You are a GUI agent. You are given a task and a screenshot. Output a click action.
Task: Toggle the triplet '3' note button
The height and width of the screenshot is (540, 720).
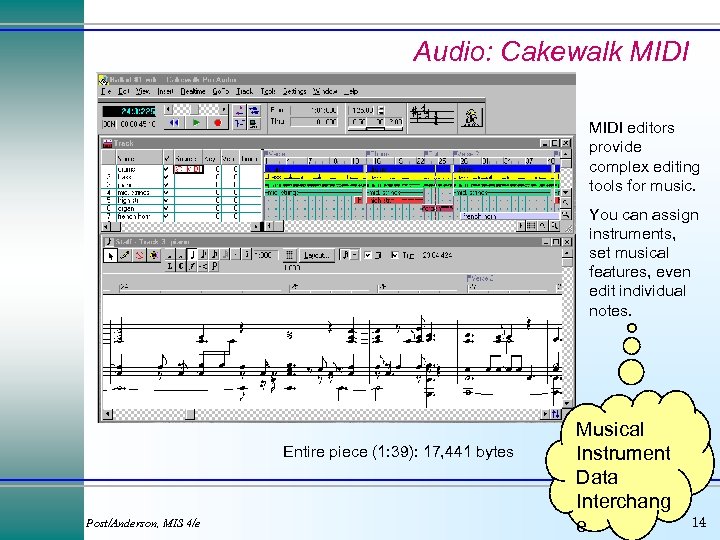click(x=246, y=255)
